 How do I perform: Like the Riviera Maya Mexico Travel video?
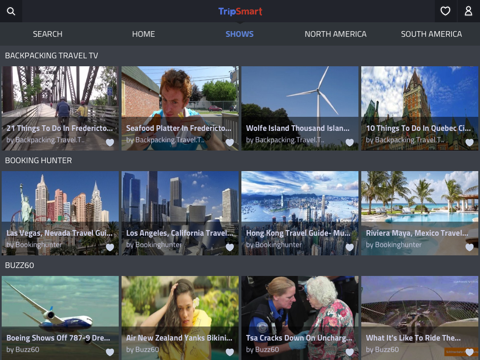469,247
